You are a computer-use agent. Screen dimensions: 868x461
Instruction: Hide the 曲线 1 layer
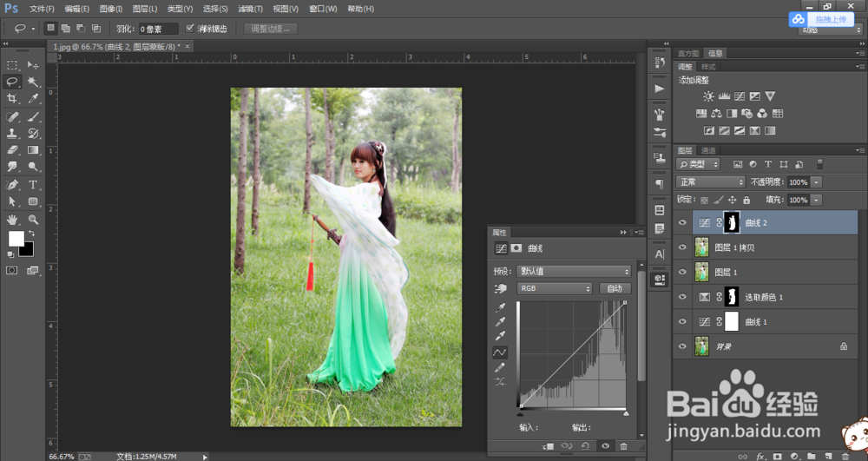click(x=682, y=321)
